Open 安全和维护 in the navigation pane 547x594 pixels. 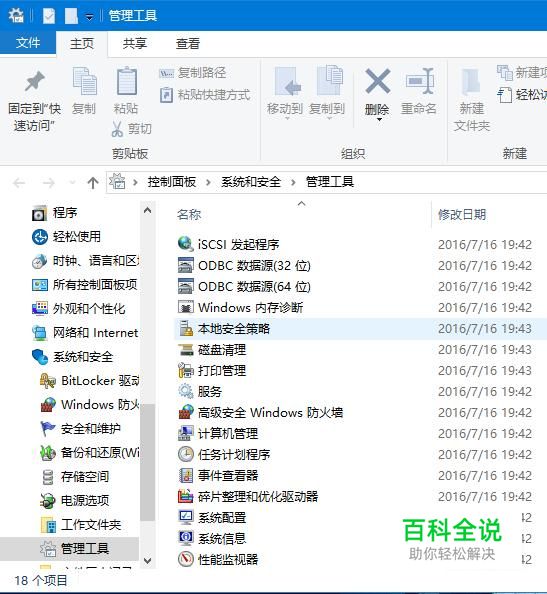(91, 428)
